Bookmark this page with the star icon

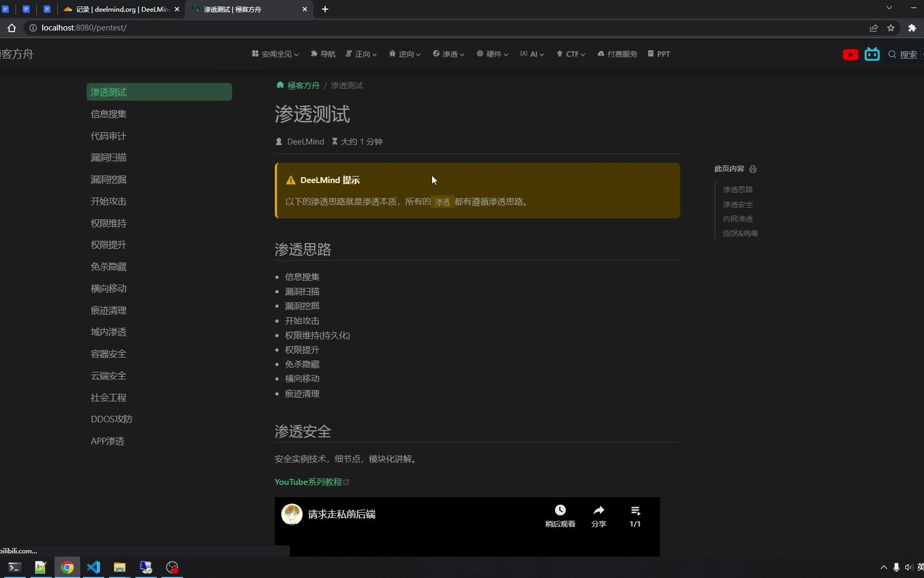[x=891, y=28]
